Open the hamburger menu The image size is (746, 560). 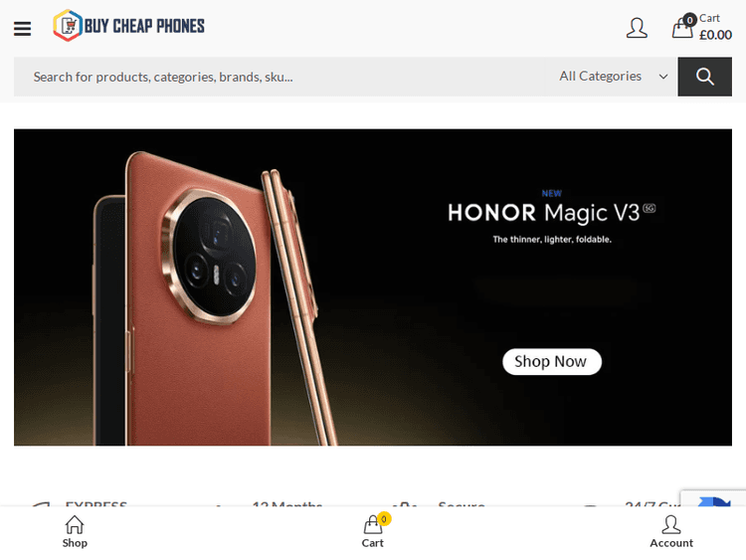[22, 29]
